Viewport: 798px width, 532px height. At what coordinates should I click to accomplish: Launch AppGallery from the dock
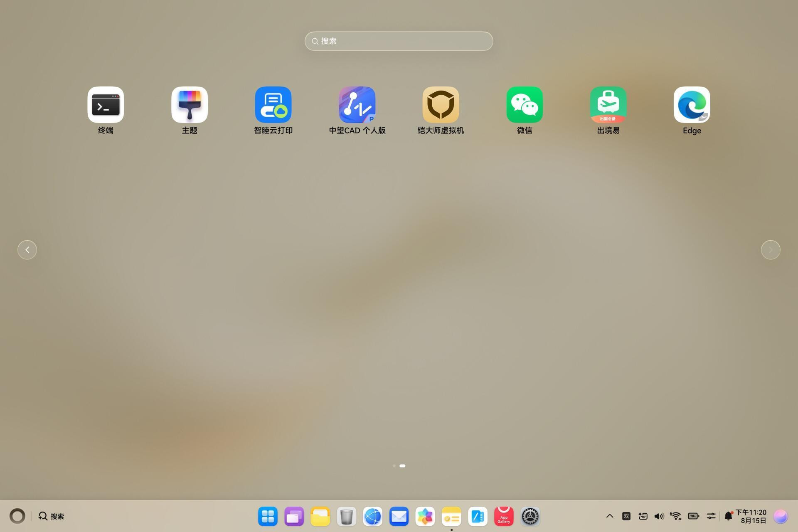click(x=504, y=516)
